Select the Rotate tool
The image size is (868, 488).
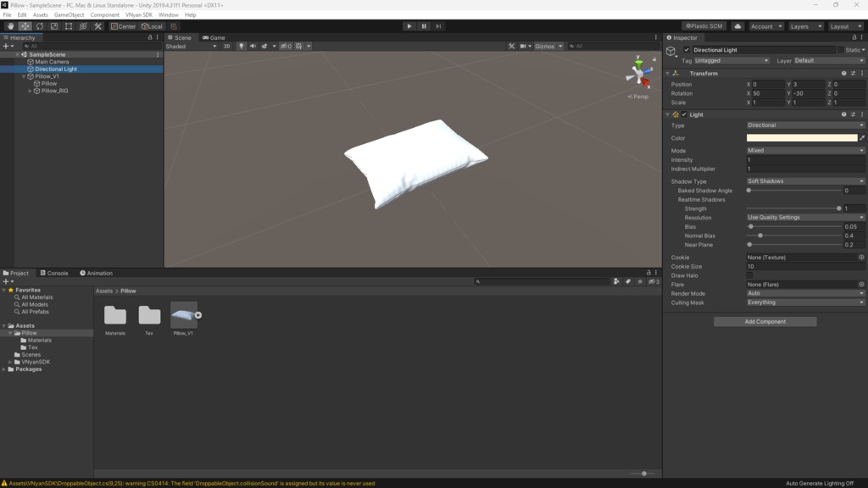pos(39,26)
